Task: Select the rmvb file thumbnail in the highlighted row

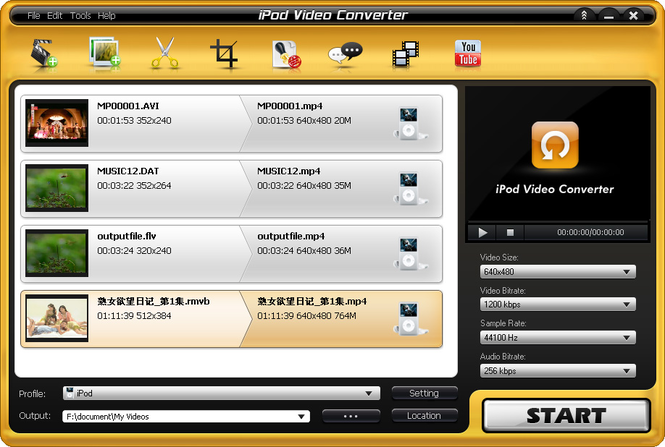Action: pyautogui.click(x=57, y=318)
